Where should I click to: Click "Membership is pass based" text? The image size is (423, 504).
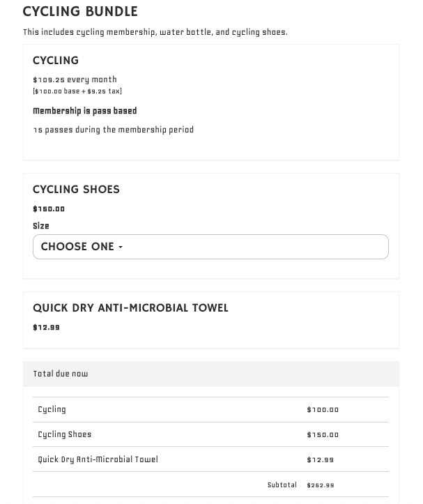tap(84, 111)
